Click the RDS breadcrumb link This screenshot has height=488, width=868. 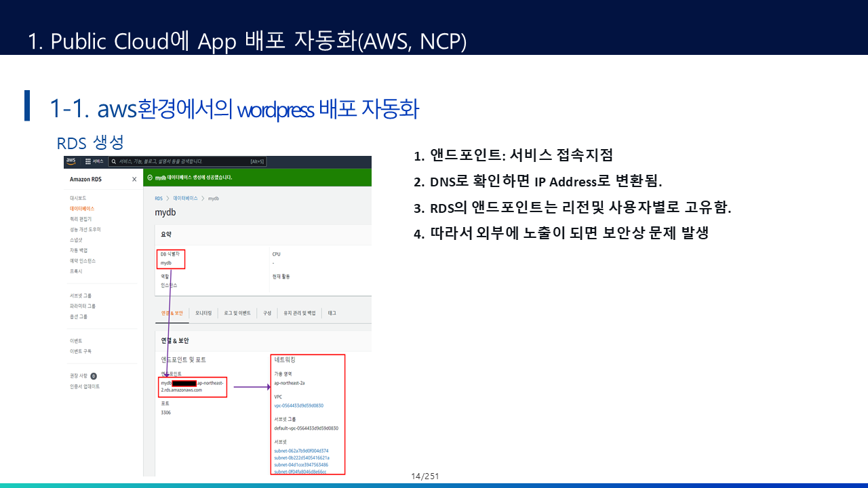[158, 199]
